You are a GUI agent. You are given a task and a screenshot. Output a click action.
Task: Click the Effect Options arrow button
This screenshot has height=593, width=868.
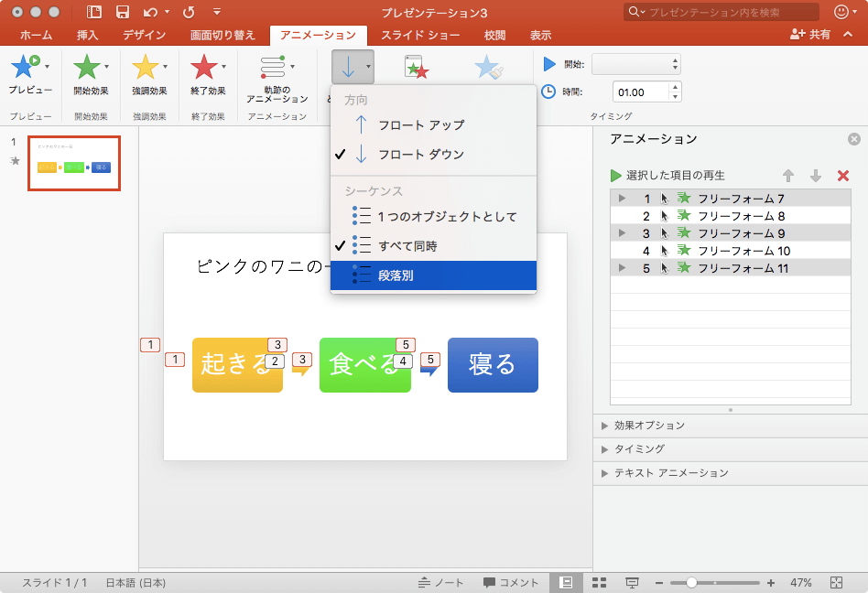pos(353,67)
